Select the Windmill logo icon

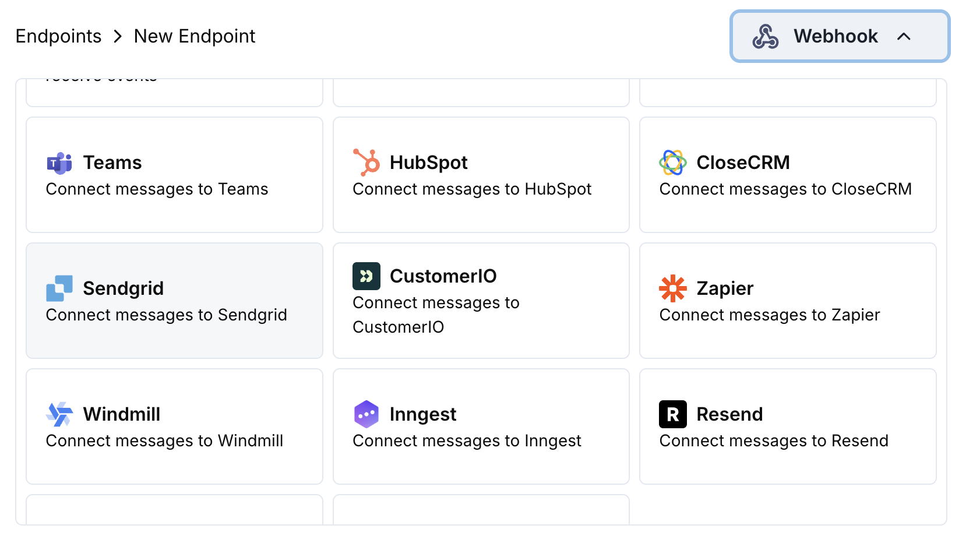coord(59,414)
